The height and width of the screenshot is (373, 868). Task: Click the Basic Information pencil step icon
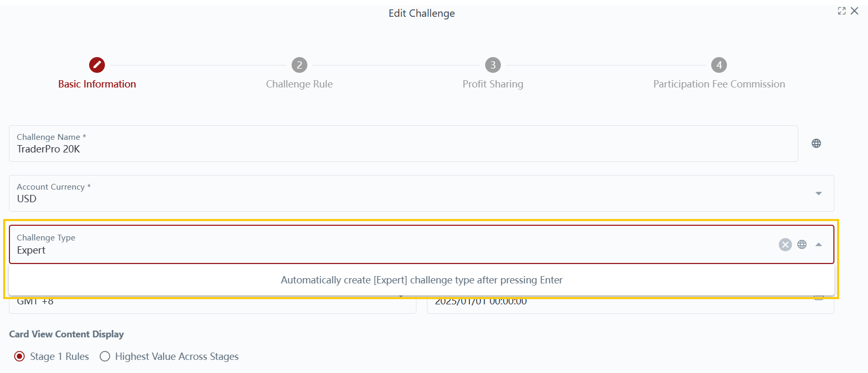coord(97,65)
